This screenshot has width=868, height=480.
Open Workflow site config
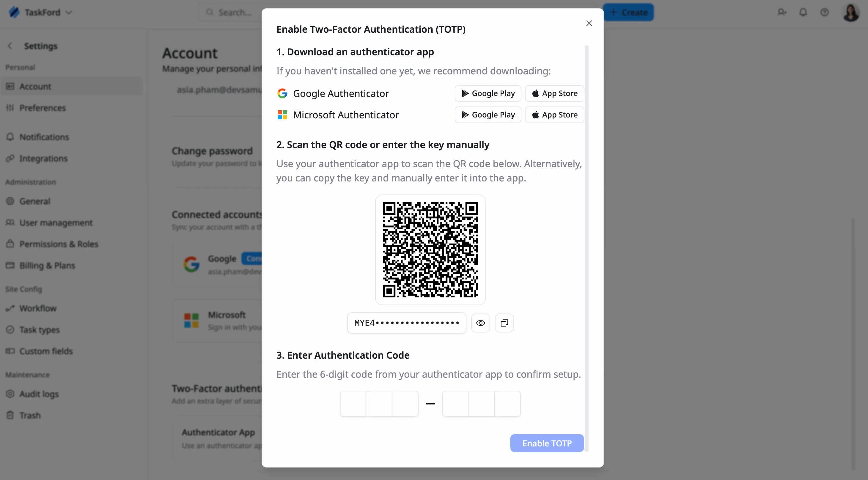pyautogui.click(x=71, y=308)
